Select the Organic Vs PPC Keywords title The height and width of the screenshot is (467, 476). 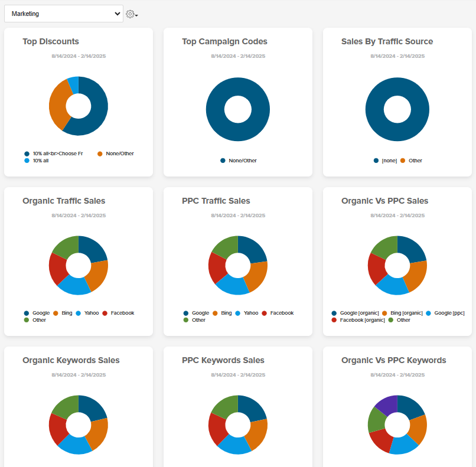coord(394,360)
